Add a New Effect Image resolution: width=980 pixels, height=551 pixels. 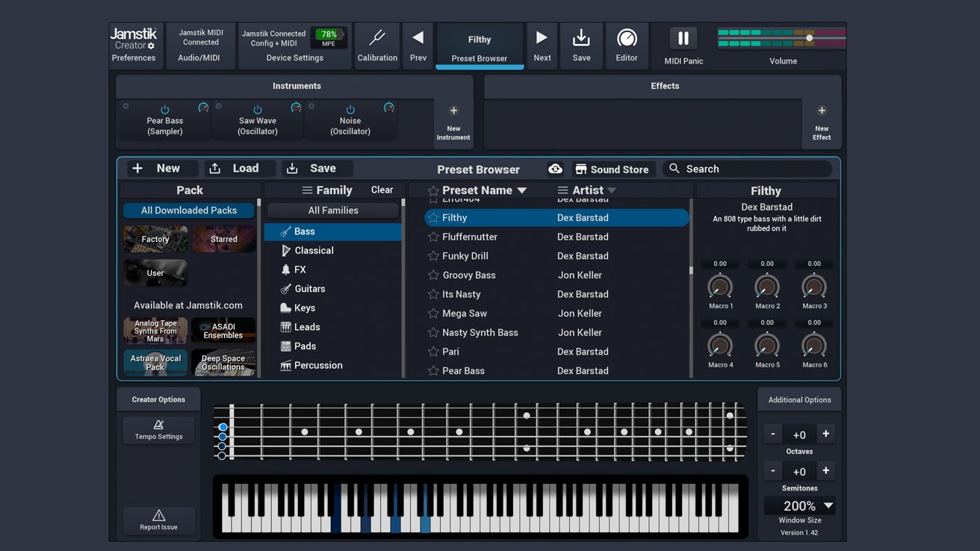pyautogui.click(x=822, y=123)
